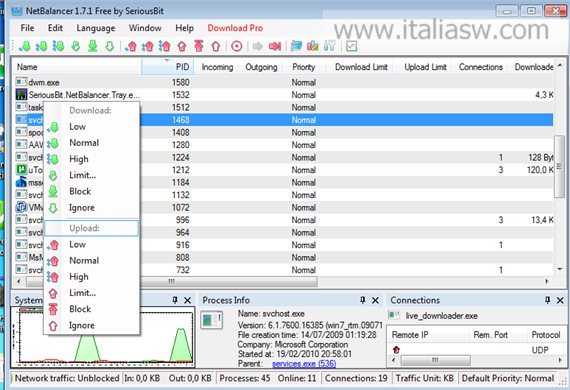The image size is (570, 390).
Task: Pin the Connections panel
Action: [547, 300]
